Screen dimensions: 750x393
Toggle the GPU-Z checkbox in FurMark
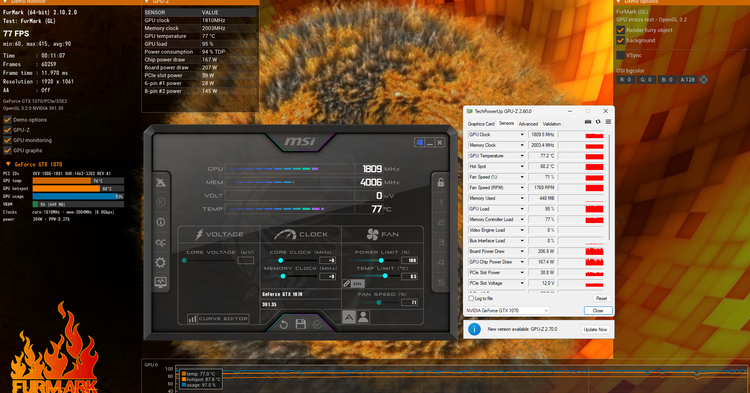pos(7,130)
